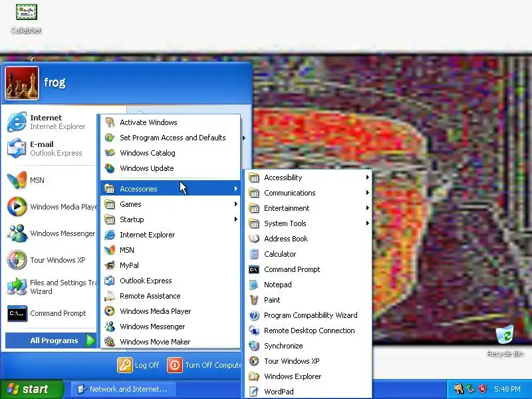
Task: Click MSN butterfly icon in programs list
Action: coord(110,250)
